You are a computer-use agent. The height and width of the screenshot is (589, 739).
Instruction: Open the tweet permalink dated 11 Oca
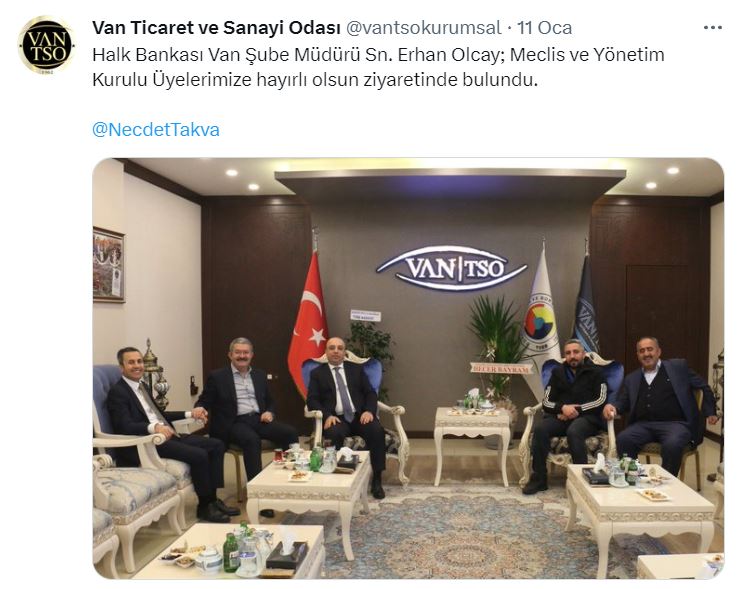pyautogui.click(x=544, y=28)
